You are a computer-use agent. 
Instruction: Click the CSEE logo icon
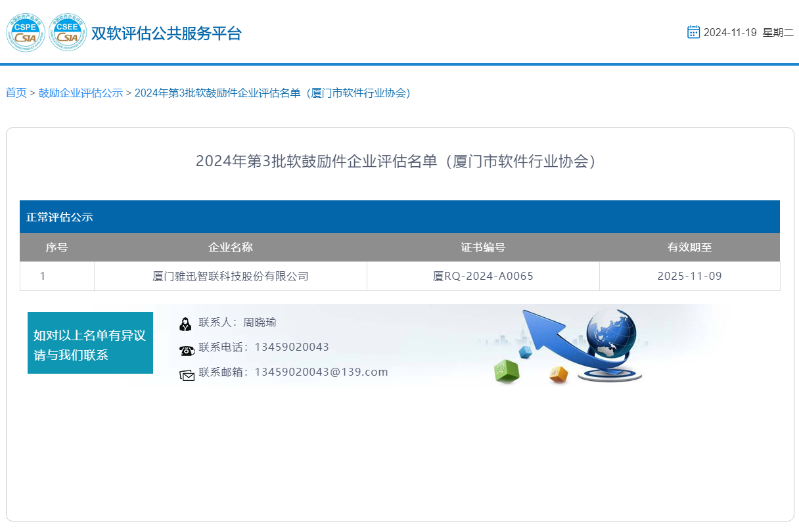click(67, 32)
